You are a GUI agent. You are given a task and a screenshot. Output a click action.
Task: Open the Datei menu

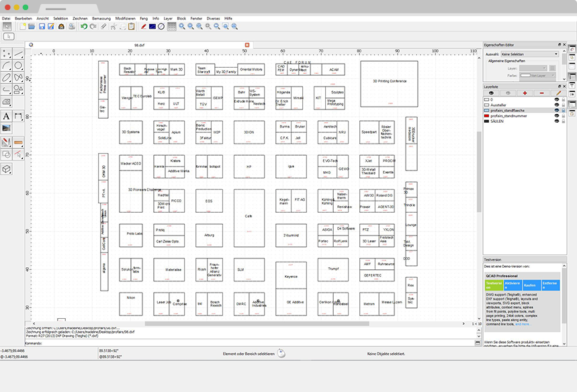click(6, 18)
